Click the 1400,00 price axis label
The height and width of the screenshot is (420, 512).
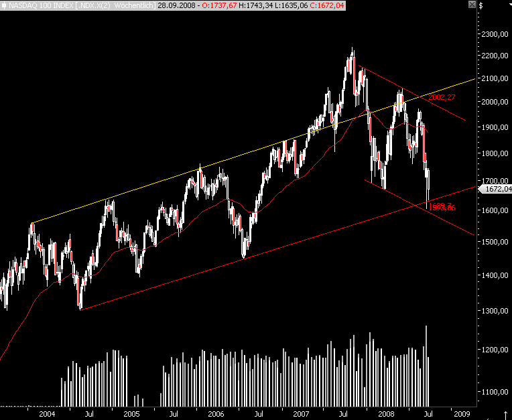(x=495, y=275)
